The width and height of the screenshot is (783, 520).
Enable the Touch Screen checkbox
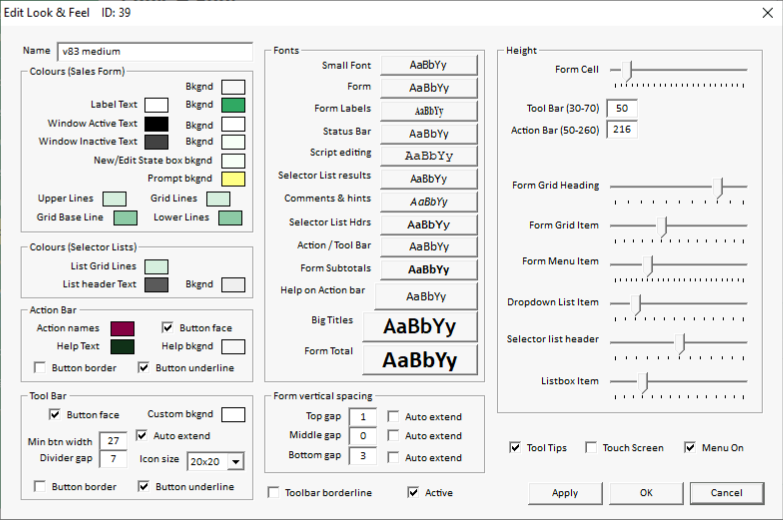pos(591,448)
